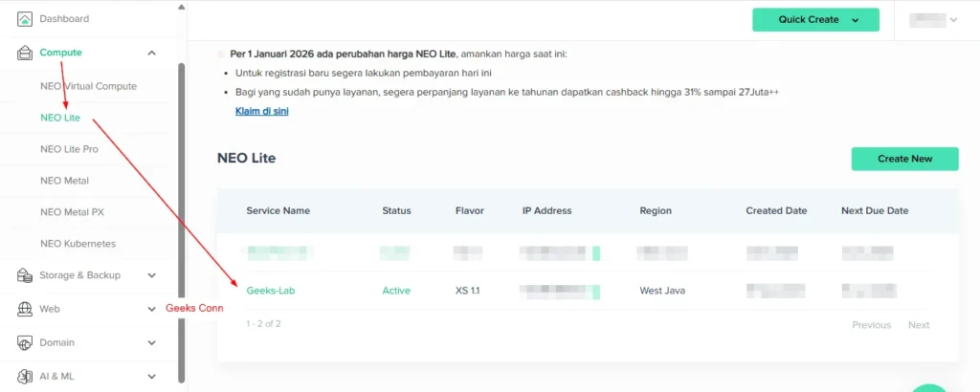This screenshot has width=980, height=392.
Task: Click the Flavor column header
Action: tap(470, 211)
